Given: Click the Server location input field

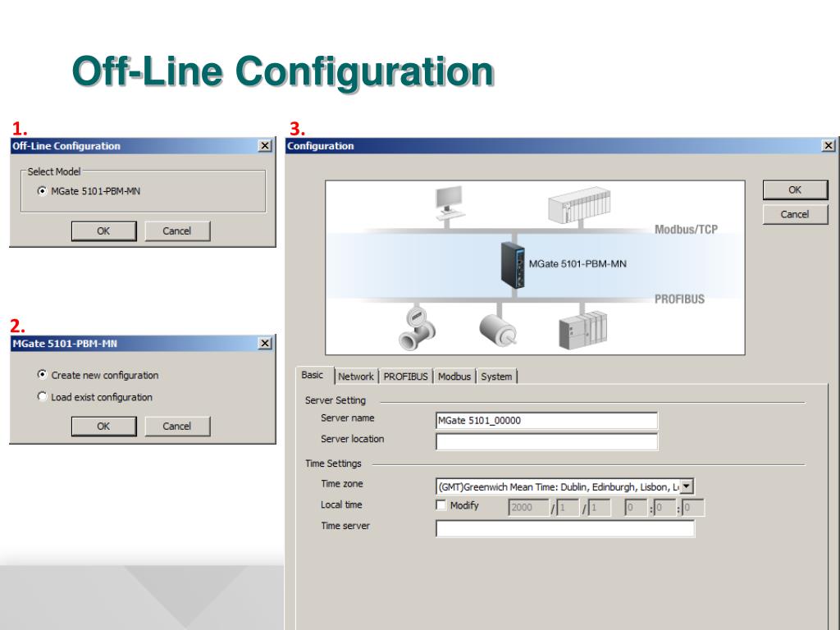Looking at the screenshot, I should (547, 441).
